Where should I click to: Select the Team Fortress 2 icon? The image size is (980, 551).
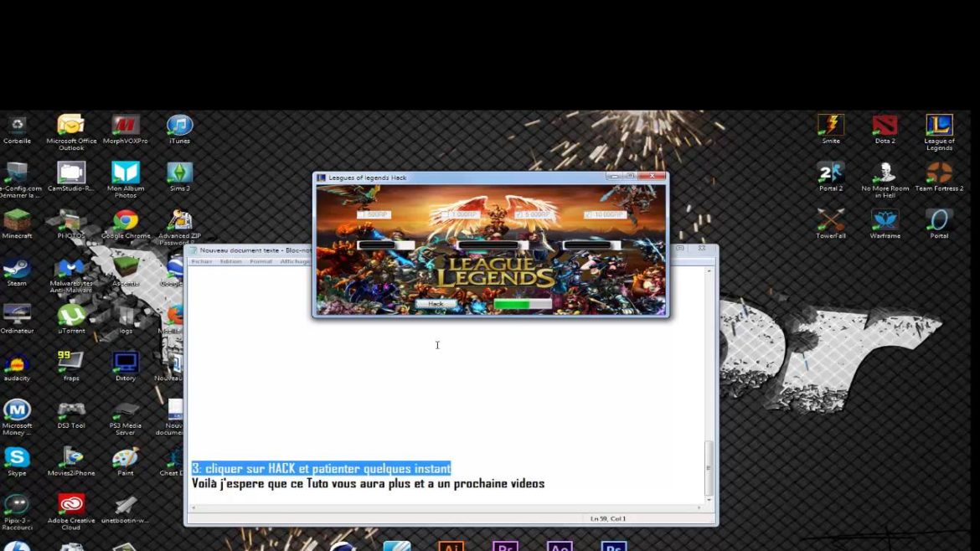(939, 173)
